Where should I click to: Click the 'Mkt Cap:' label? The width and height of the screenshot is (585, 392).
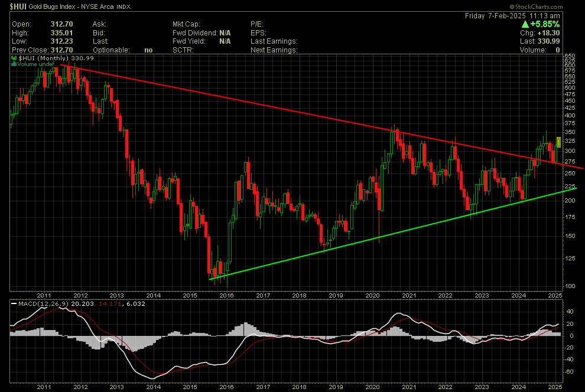186,24
